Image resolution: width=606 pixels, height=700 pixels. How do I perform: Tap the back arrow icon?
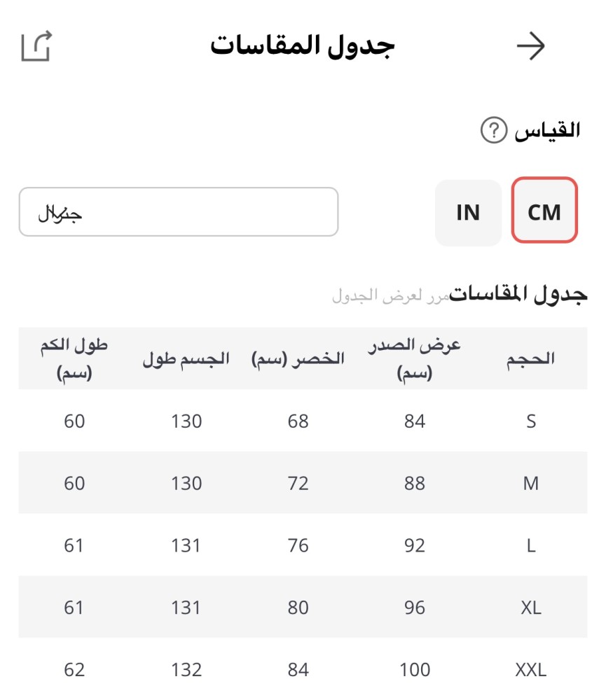[530, 46]
